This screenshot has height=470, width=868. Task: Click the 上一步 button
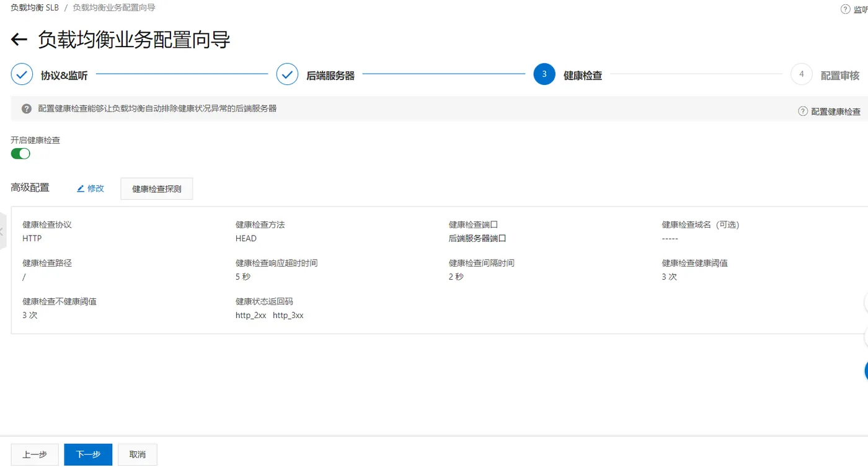click(x=35, y=454)
